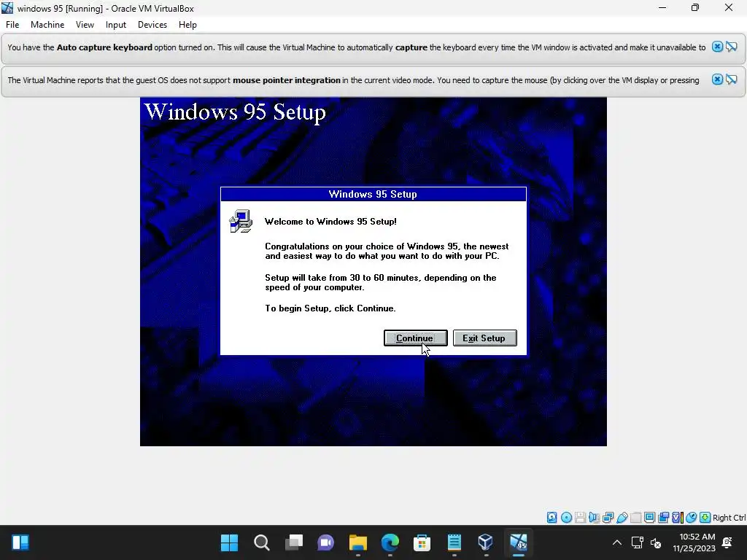Open the display settings status icon
747x560 pixels.
tap(649, 518)
